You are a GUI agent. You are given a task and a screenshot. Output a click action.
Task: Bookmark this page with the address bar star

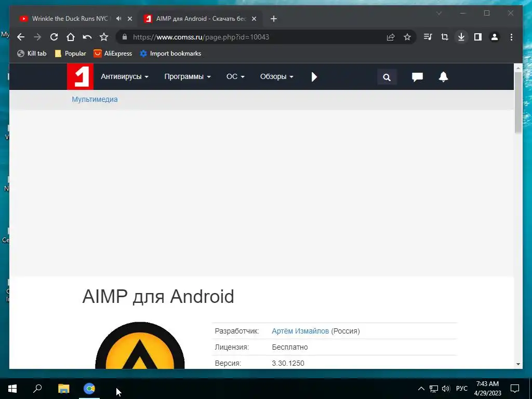(407, 37)
